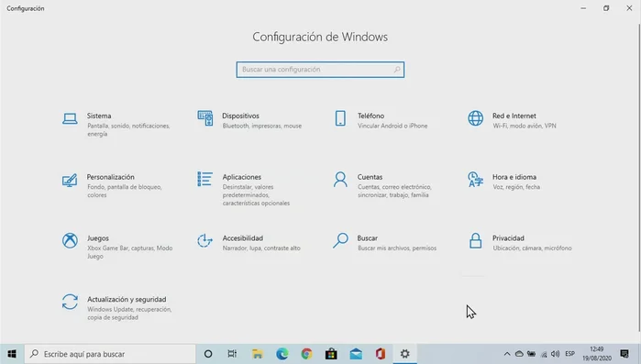The image size is (641, 364).
Task: Click the Settings gear in taskbar
Action: (x=404, y=354)
